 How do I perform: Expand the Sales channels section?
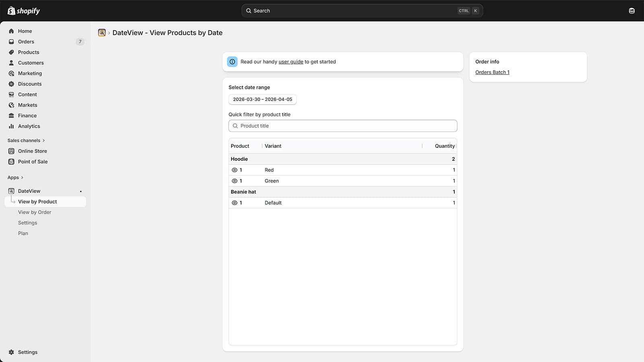[26, 140]
